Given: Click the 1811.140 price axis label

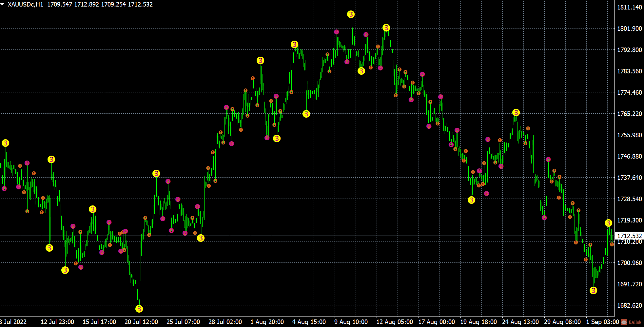Looking at the screenshot, I should (629, 7).
